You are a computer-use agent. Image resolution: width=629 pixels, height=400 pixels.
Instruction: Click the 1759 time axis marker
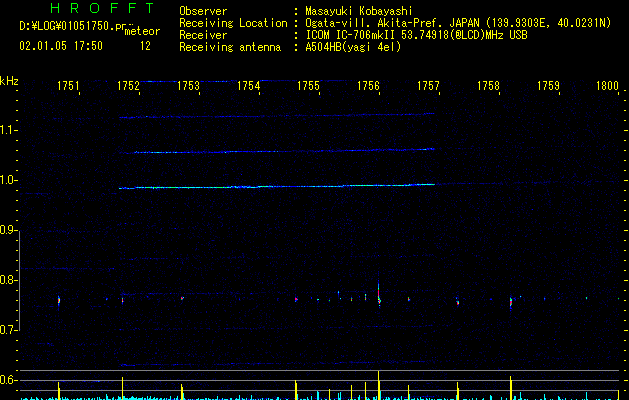[x=548, y=86]
